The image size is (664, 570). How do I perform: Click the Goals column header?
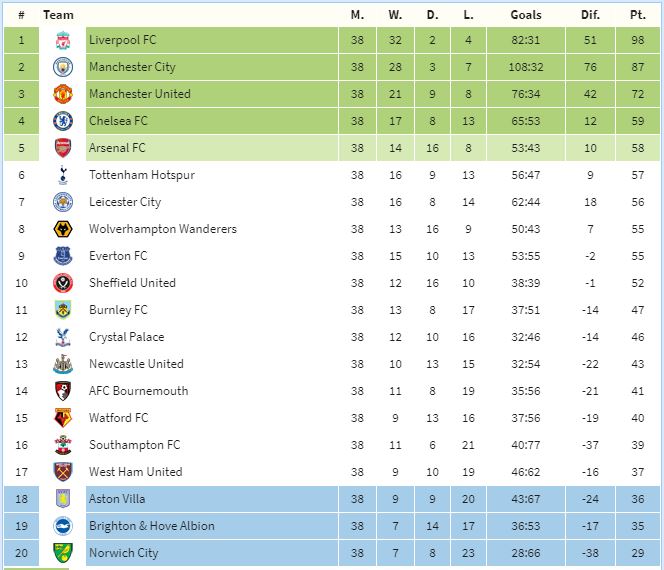tap(525, 15)
